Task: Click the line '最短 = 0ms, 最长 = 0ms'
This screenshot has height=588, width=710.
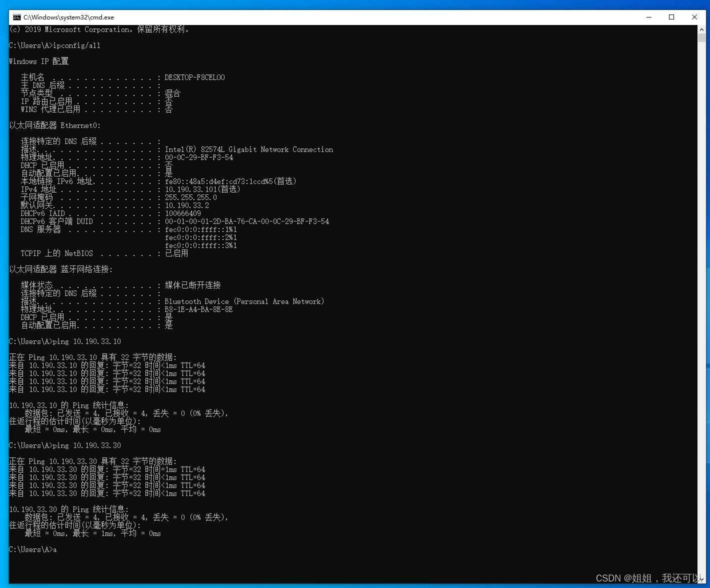Action: pos(92,429)
